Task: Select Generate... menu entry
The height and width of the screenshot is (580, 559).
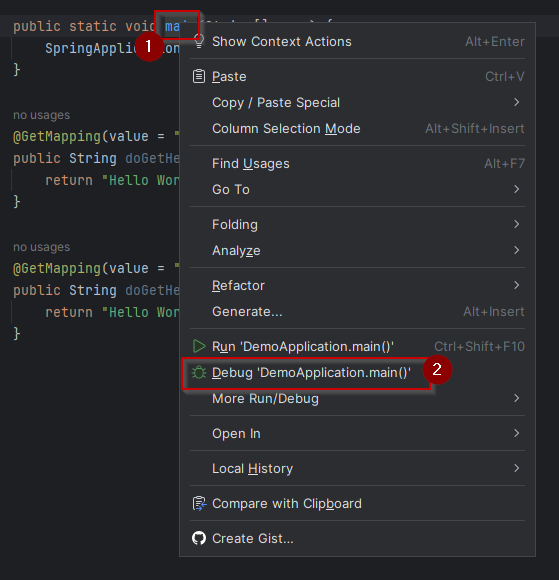Action: click(x=357, y=311)
